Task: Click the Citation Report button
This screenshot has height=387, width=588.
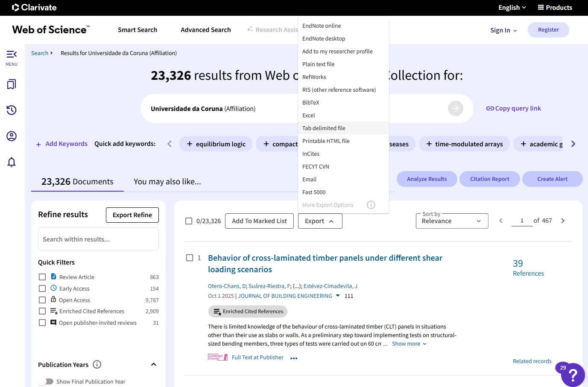Action: tap(489, 179)
